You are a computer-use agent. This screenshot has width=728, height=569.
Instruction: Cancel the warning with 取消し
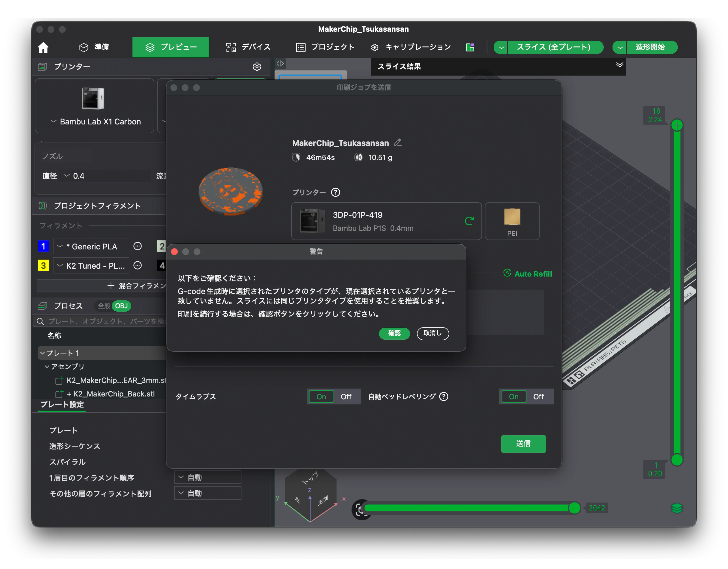(x=433, y=333)
